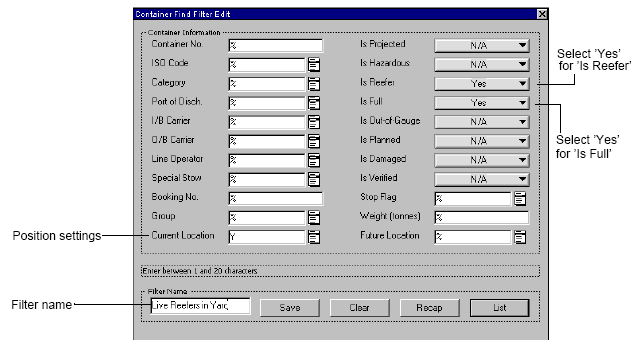
Task: Open the lookup list beside Group
Action: point(314,217)
